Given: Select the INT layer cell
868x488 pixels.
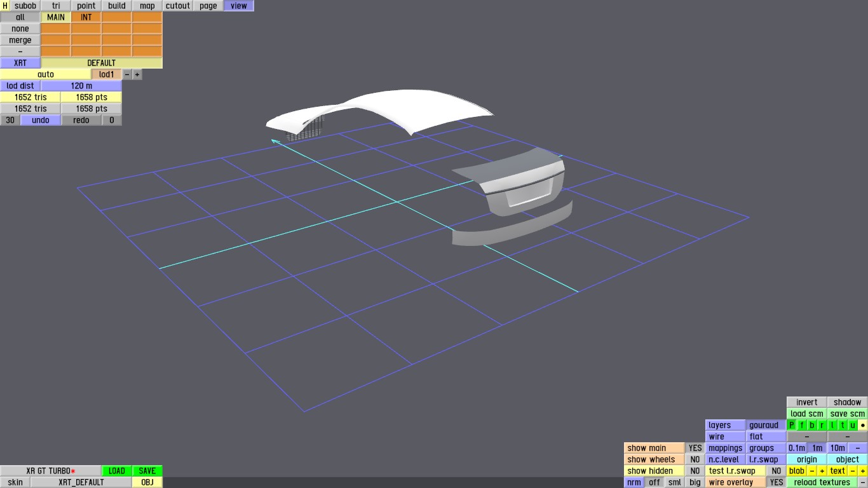Looking at the screenshot, I should [86, 17].
